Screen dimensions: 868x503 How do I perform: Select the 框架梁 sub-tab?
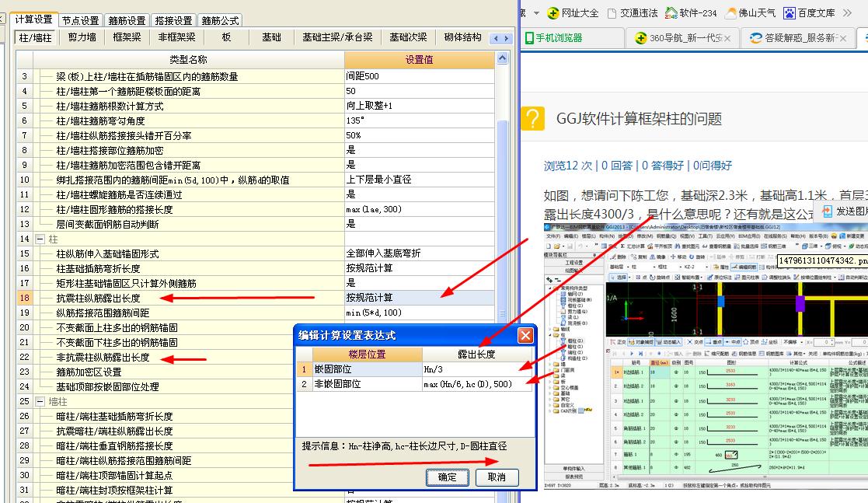(127, 37)
